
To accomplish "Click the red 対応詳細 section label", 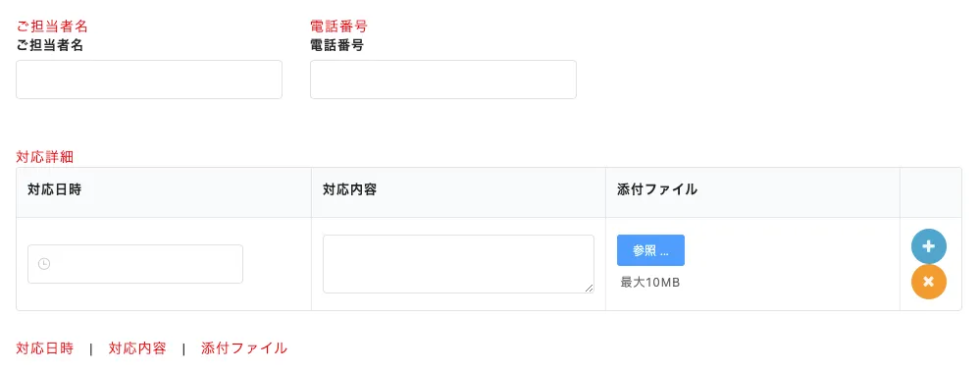I will [x=44, y=156].
